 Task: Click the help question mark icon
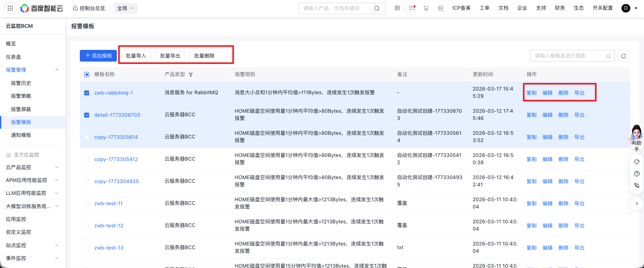tap(637, 174)
